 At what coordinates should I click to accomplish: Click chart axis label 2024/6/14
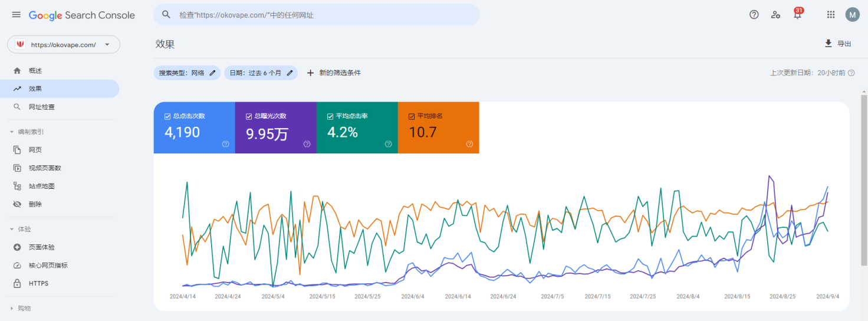(x=458, y=296)
